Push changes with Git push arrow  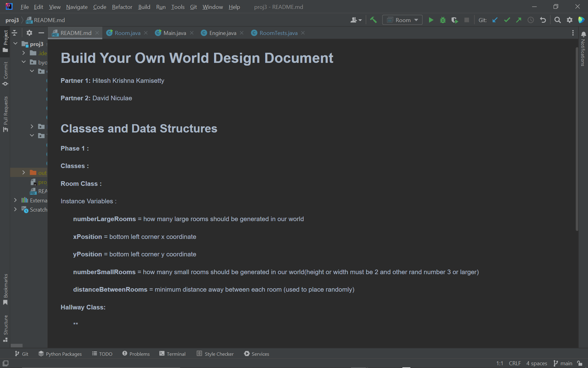518,20
